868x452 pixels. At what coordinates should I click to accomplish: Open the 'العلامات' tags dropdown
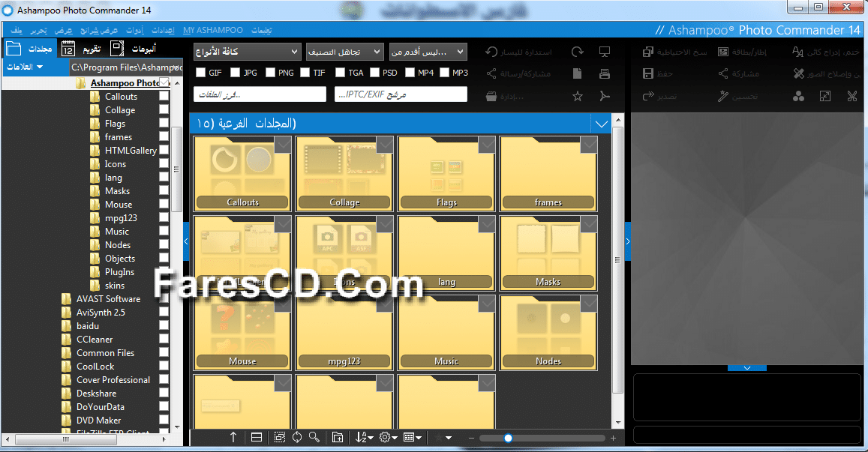[25, 67]
